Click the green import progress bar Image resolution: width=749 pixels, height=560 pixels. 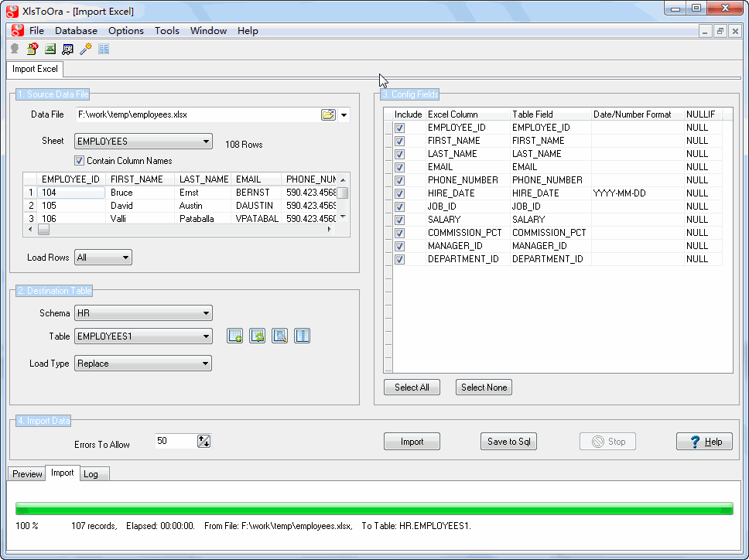[x=374, y=508]
